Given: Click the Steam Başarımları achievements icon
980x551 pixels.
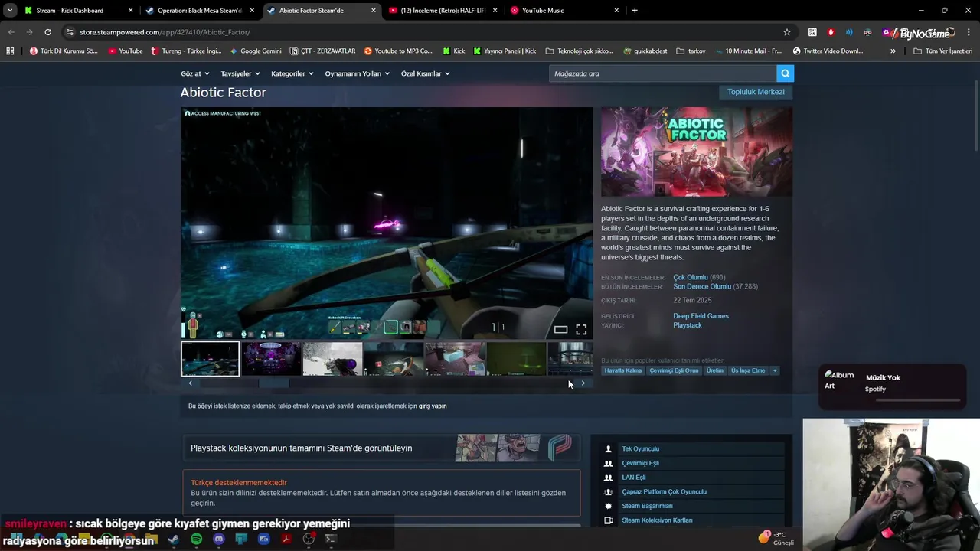Looking at the screenshot, I should [x=609, y=506].
